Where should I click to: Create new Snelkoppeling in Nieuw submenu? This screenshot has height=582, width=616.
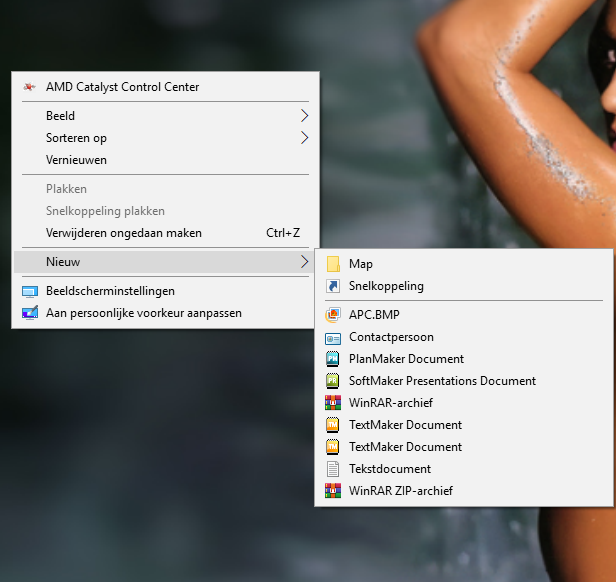386,286
